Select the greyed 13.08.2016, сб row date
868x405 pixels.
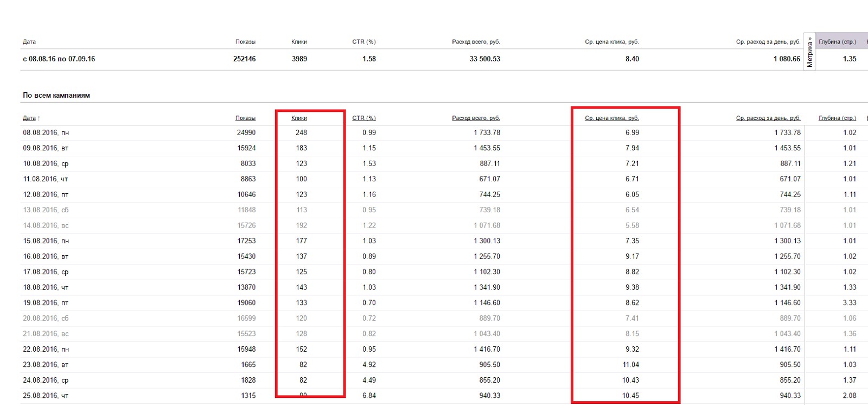(46, 210)
